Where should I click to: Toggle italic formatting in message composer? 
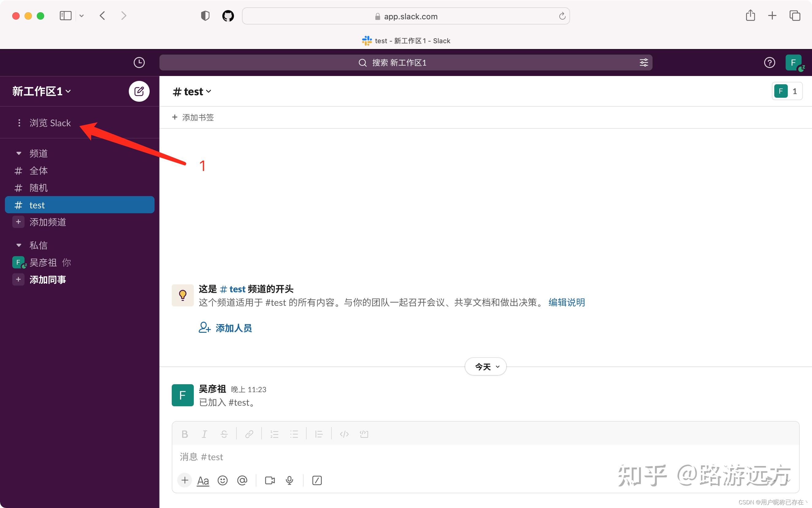(204, 434)
